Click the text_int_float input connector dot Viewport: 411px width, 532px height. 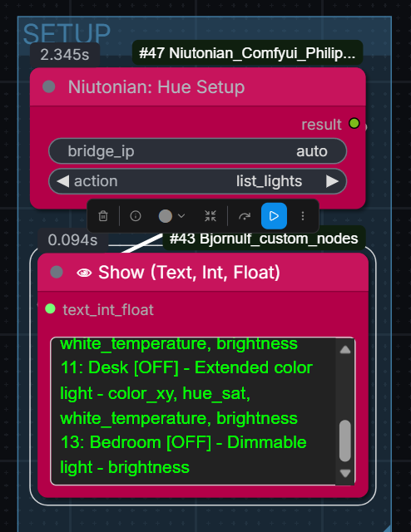click(x=50, y=308)
